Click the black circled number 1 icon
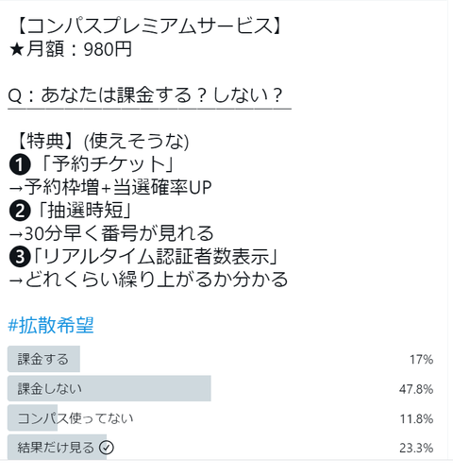The image size is (453, 476). pyautogui.click(x=20, y=165)
